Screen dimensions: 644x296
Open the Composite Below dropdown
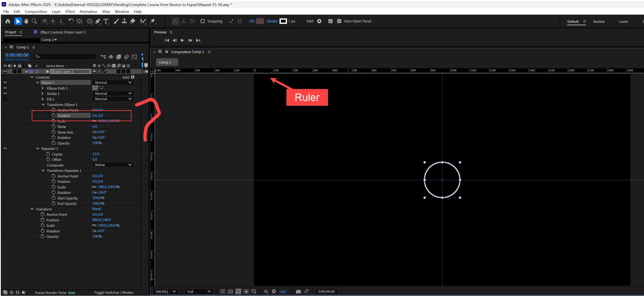113,165
